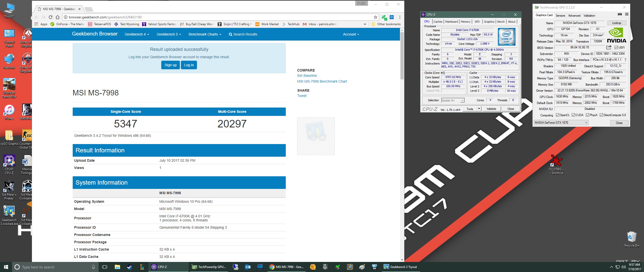Open Search Results in Geekbench Browser
Viewport: 644px width, 272px height.
tap(243, 34)
